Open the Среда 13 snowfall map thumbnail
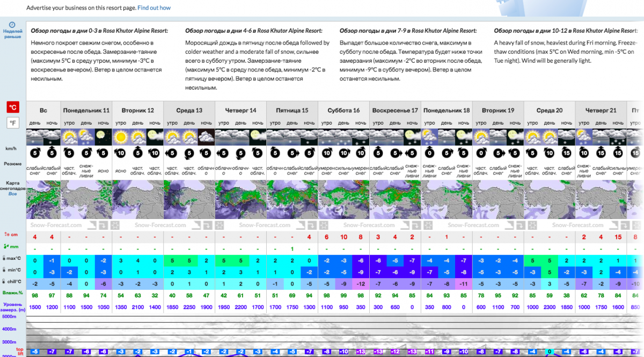 click(x=189, y=200)
